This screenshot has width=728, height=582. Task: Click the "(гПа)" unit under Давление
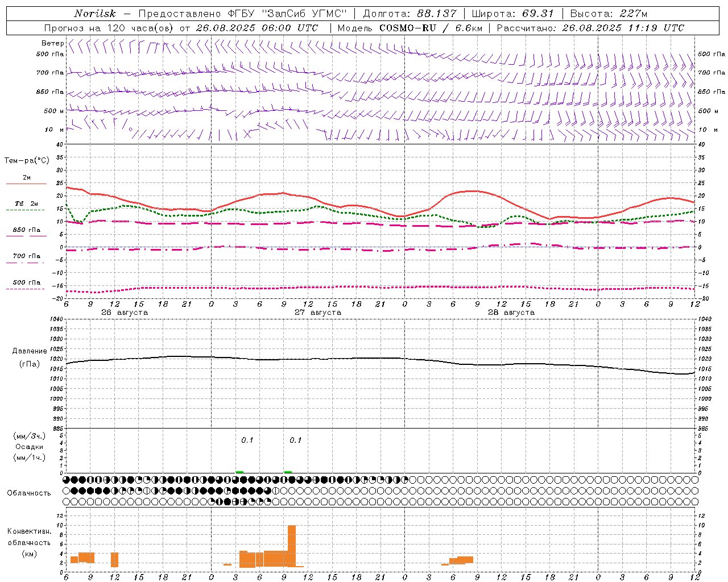coord(30,364)
